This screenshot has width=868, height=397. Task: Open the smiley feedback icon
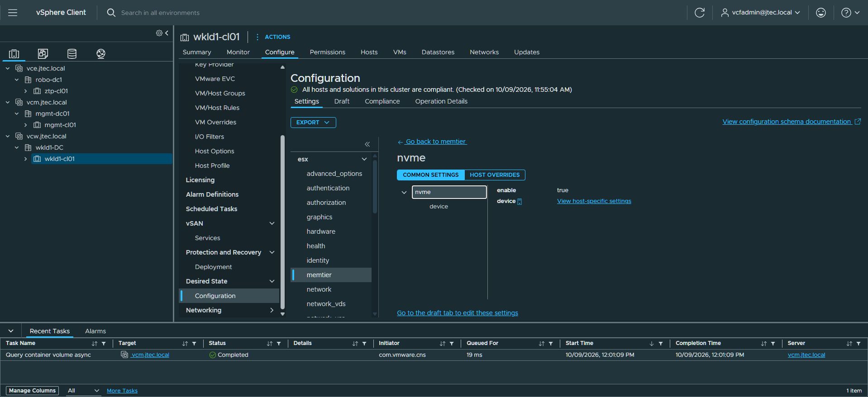click(821, 13)
